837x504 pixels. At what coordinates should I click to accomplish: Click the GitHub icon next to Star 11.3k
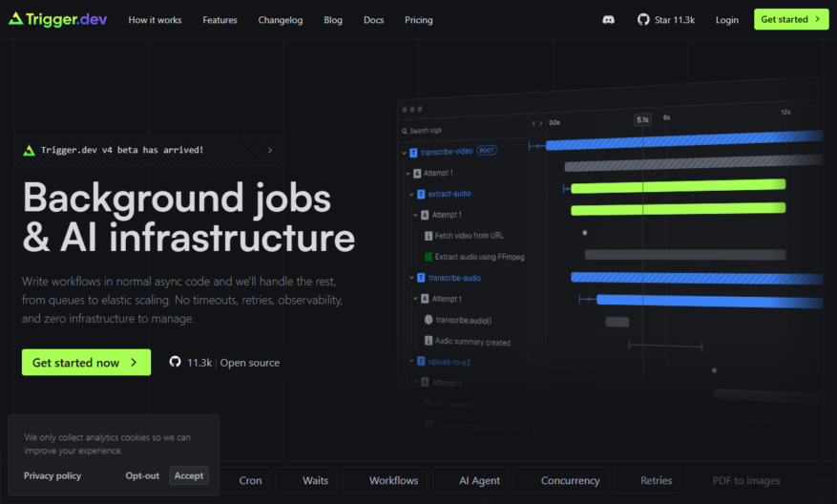click(643, 20)
